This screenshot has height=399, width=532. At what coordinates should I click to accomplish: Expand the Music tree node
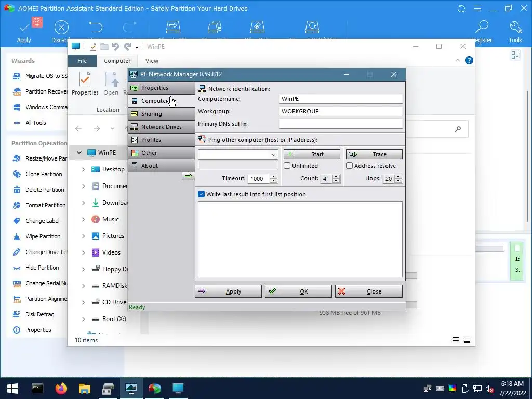pos(84,220)
